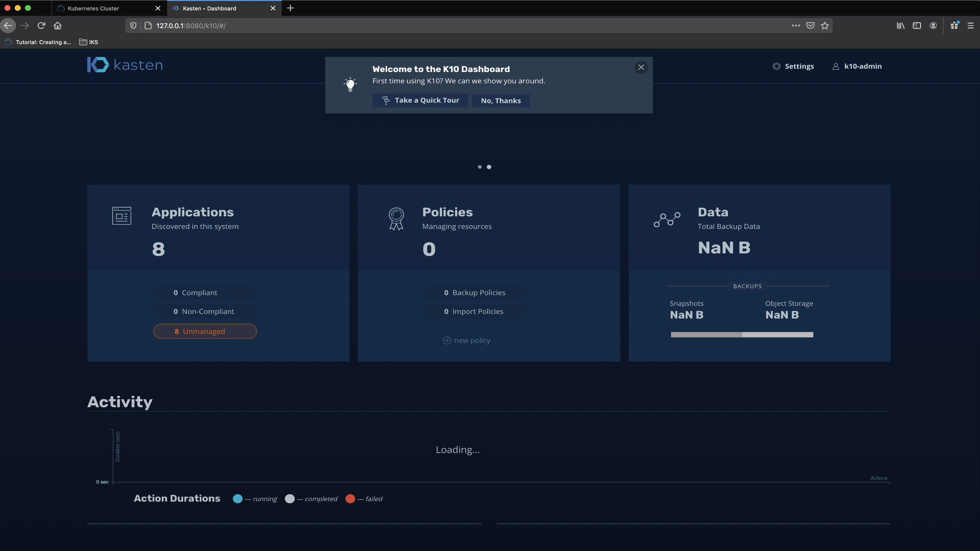Click the Take a Quick Tour button
Viewport: 980px width, 551px height.
pos(420,100)
